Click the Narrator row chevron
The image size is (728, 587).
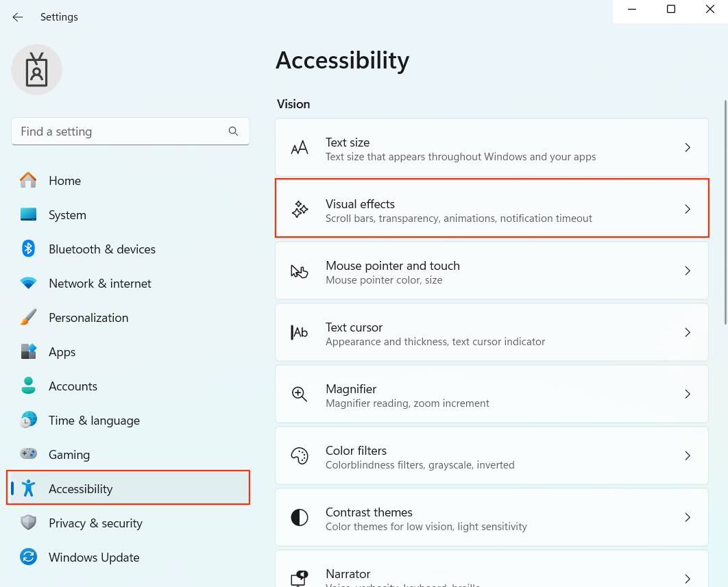click(x=688, y=579)
